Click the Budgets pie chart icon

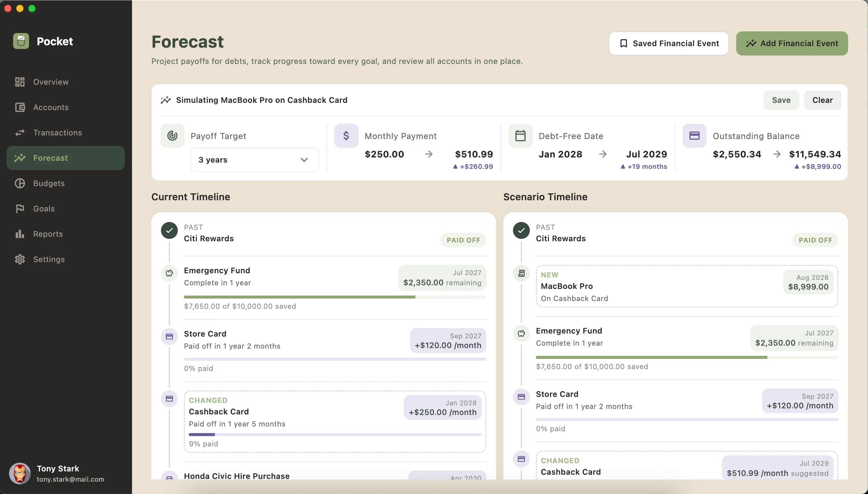point(20,183)
